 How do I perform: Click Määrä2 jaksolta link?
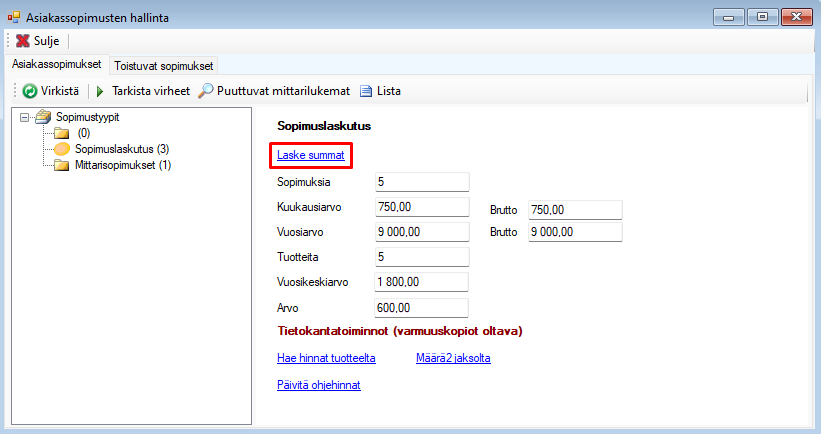(453, 358)
